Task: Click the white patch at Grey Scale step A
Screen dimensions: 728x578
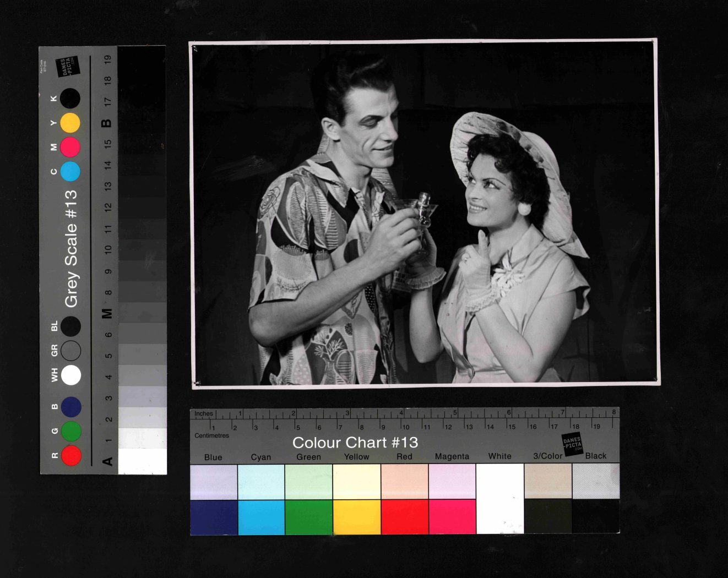Action: click(142, 461)
